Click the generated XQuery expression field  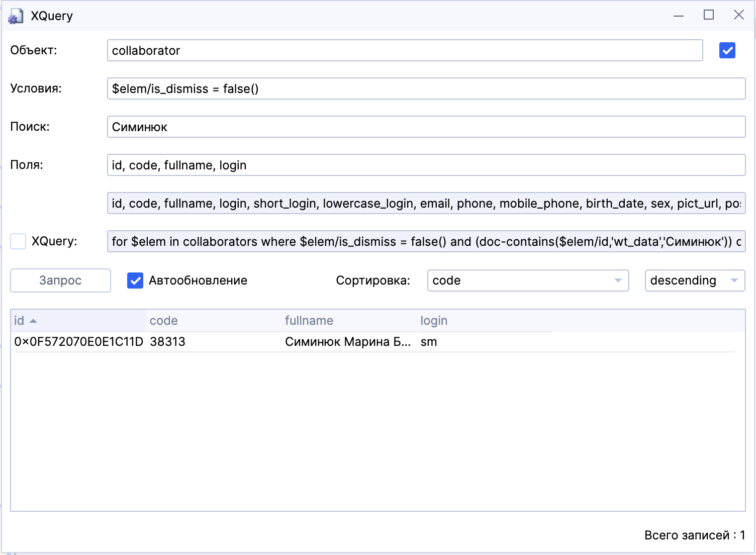[x=426, y=241]
